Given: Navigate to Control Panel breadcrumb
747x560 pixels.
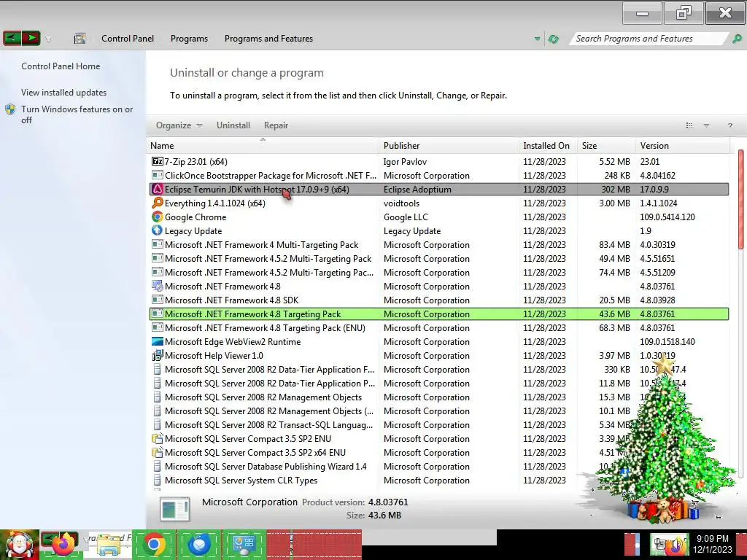Looking at the screenshot, I should coord(128,39).
